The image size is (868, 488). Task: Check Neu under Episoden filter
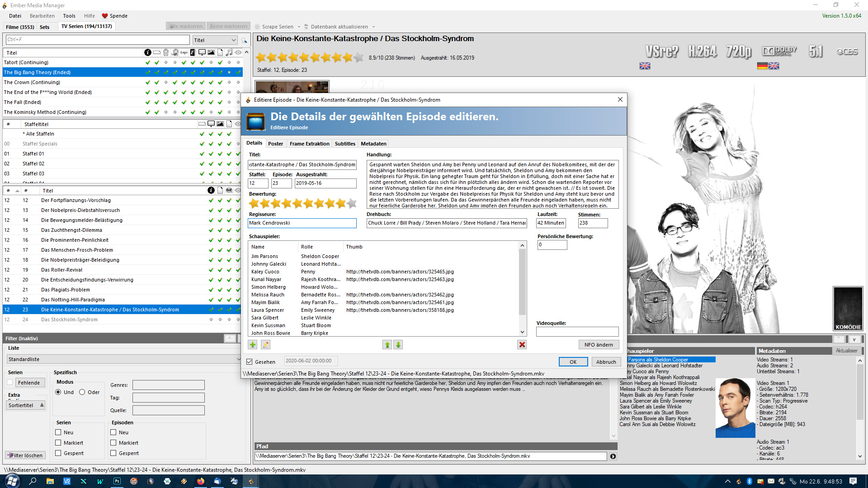113,432
